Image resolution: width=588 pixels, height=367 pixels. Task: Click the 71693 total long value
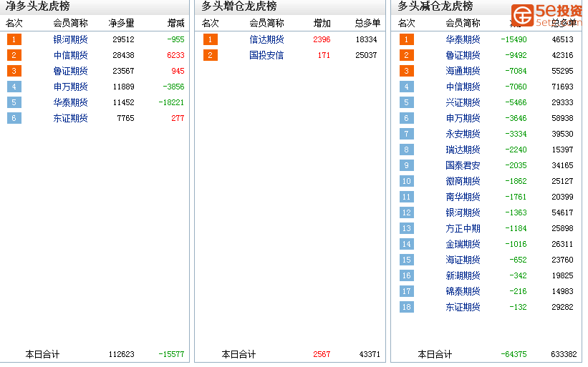click(562, 87)
